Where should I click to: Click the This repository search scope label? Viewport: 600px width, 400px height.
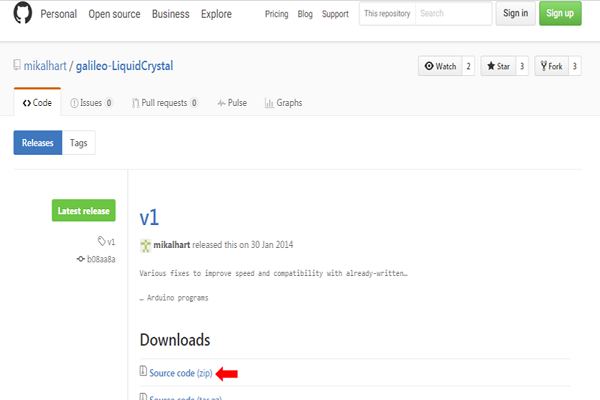click(x=387, y=13)
